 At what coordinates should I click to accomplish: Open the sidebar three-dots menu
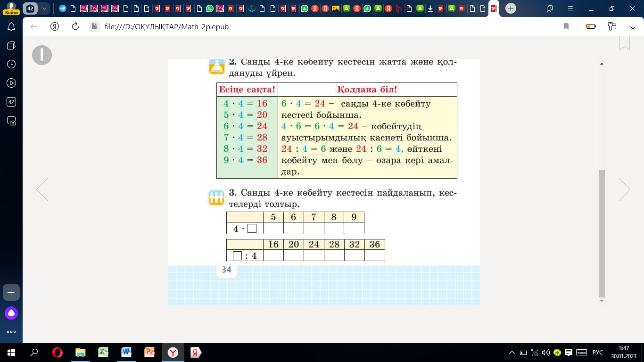(x=11, y=332)
